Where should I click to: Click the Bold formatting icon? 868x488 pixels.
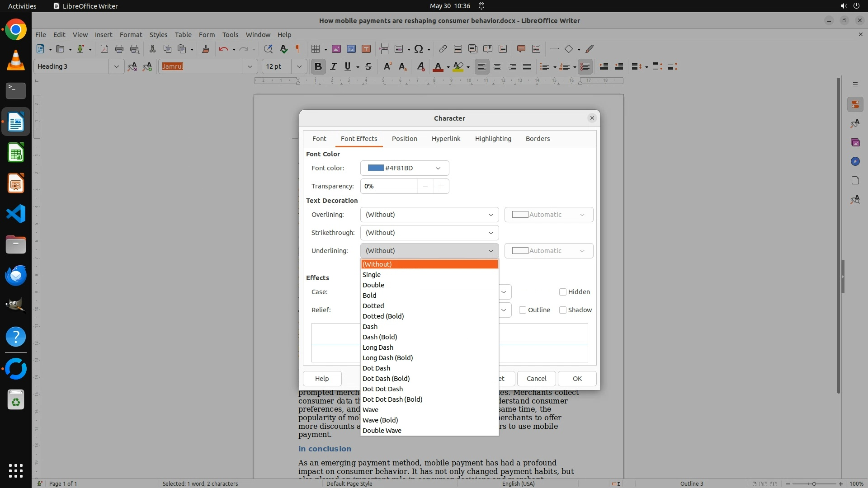click(318, 66)
